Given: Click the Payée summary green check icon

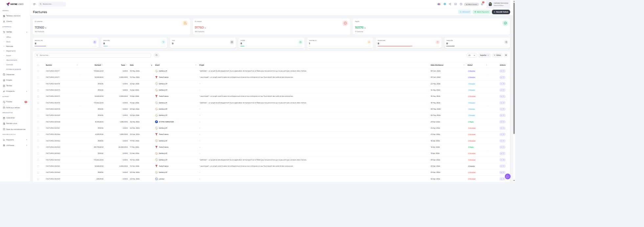Looking at the screenshot, I should pos(505,23).
